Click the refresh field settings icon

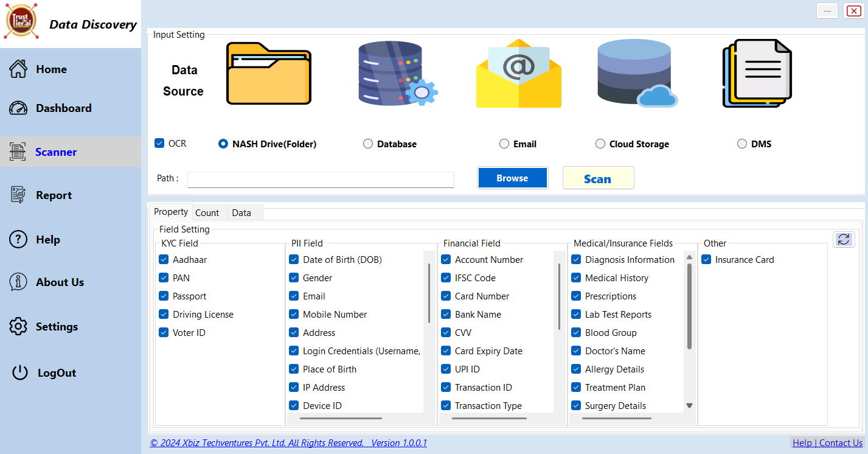(843, 240)
